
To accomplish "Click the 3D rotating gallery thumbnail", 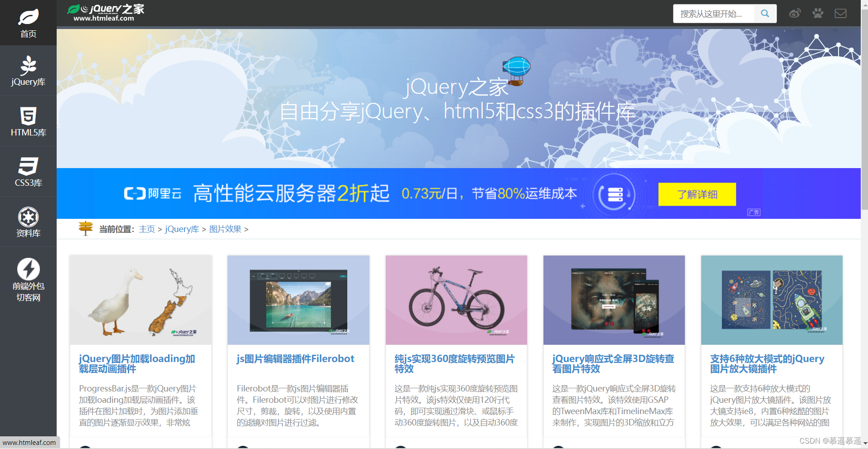I will (x=614, y=300).
